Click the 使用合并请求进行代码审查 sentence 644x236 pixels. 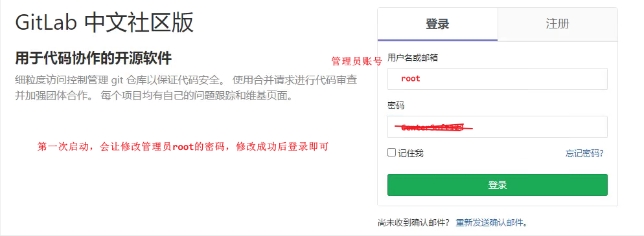295,80
